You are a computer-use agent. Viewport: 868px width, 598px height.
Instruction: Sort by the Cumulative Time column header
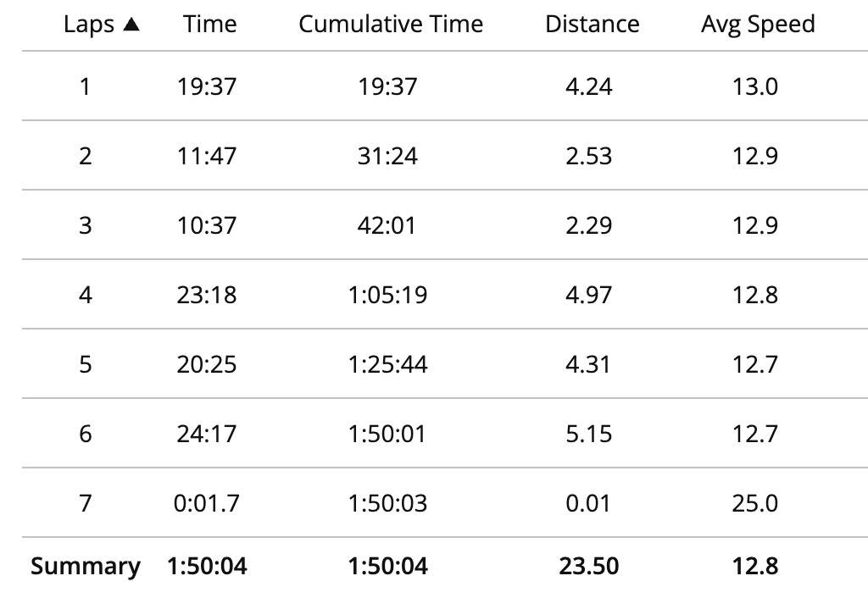pyautogui.click(x=391, y=24)
